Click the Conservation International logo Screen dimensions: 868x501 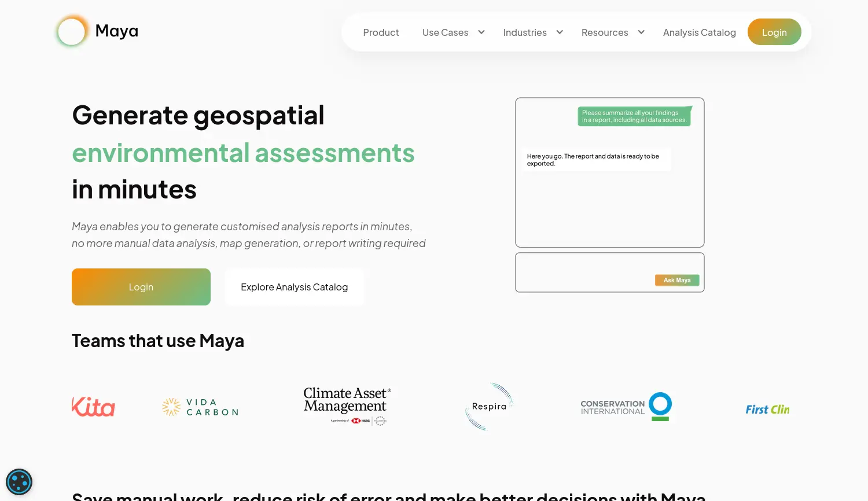pyautogui.click(x=626, y=406)
